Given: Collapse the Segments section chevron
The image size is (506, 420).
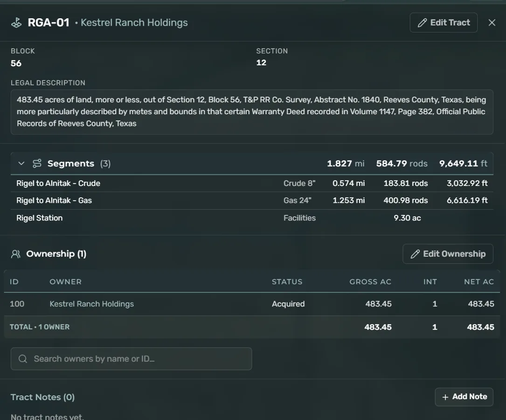Looking at the screenshot, I should coord(21,164).
